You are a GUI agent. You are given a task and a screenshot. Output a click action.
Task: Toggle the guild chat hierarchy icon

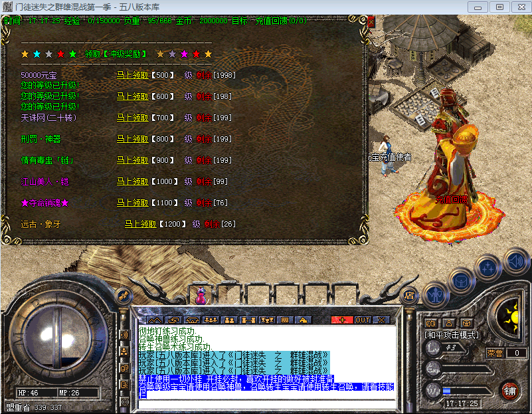pyautogui.click(x=124, y=352)
